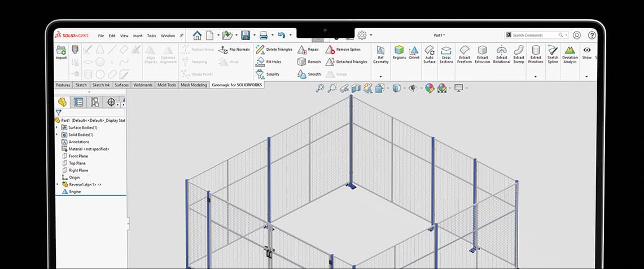Viewport: 644px width, 269px height.
Task: Click the Import mesh icon
Action: [61, 52]
